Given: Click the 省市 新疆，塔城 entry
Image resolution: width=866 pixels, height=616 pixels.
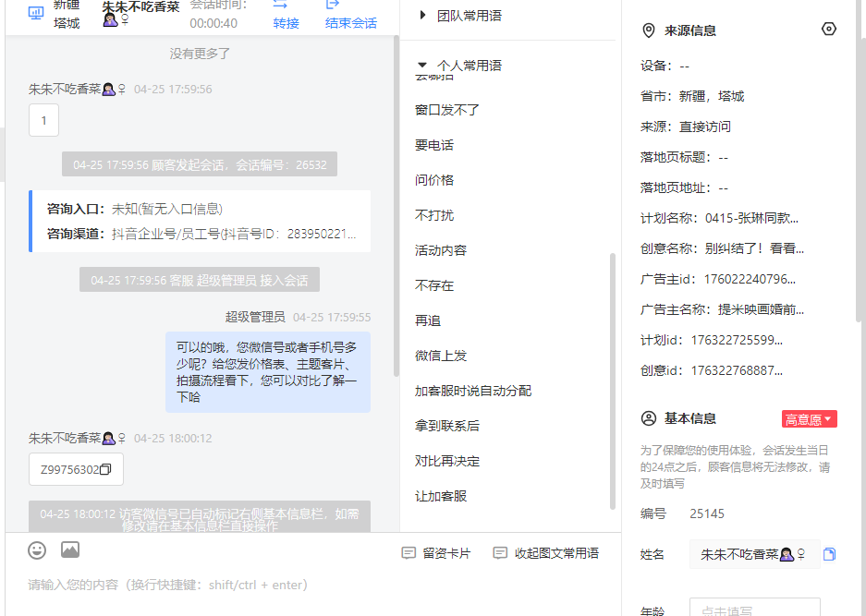Looking at the screenshot, I should tap(692, 97).
